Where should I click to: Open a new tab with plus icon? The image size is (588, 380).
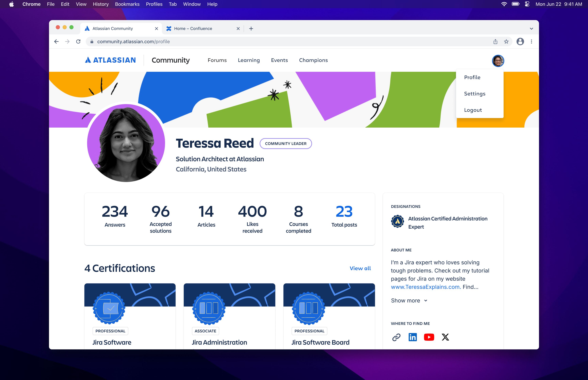coord(251,29)
